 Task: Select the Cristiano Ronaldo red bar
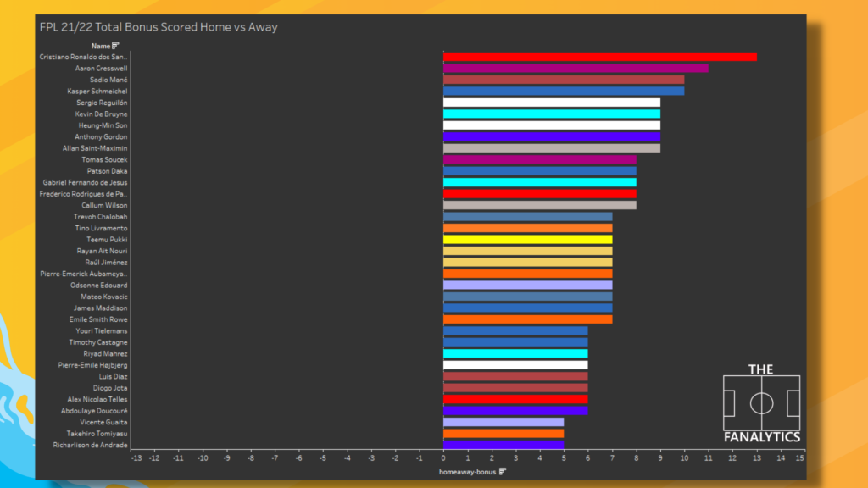(600, 57)
